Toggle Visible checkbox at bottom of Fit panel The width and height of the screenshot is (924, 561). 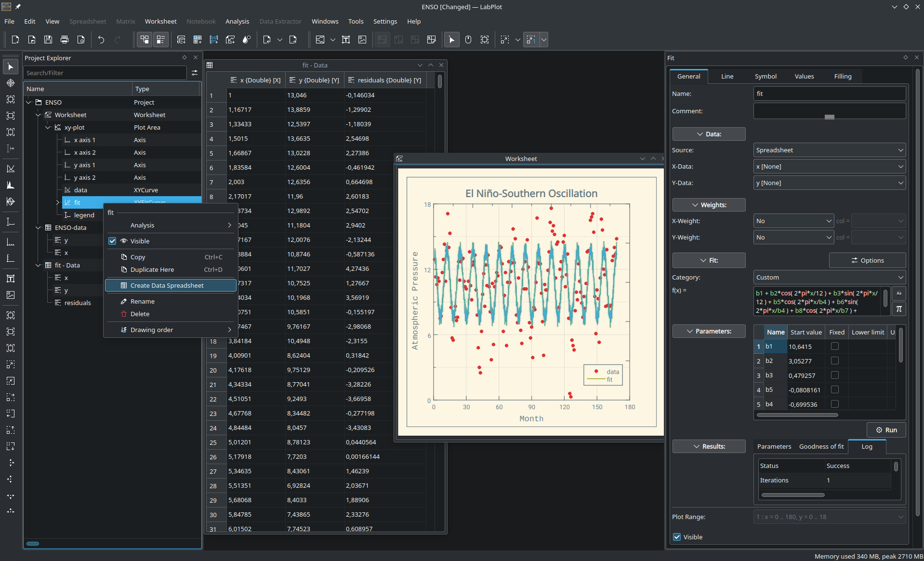click(x=677, y=537)
